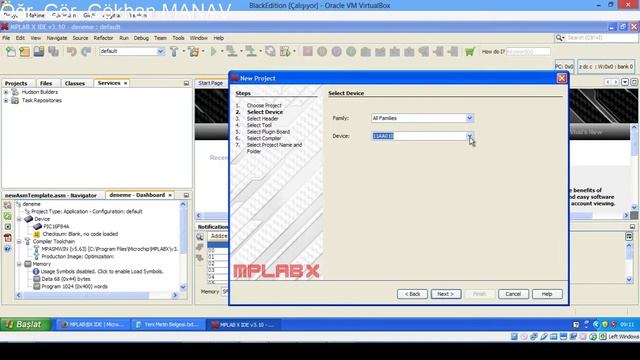Open MPLAB X IDE v3.10 taskbar item
This screenshot has width=640, height=360.
pos(244,324)
